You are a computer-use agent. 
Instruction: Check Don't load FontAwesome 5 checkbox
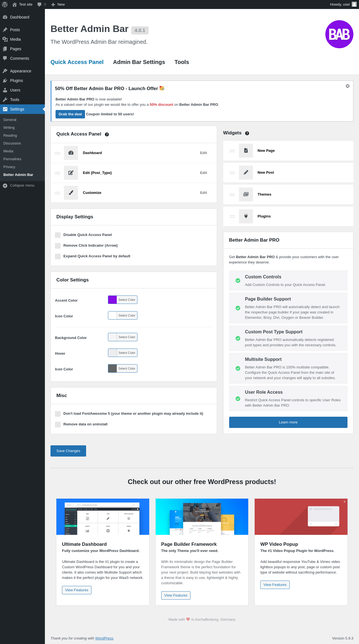coord(58,414)
